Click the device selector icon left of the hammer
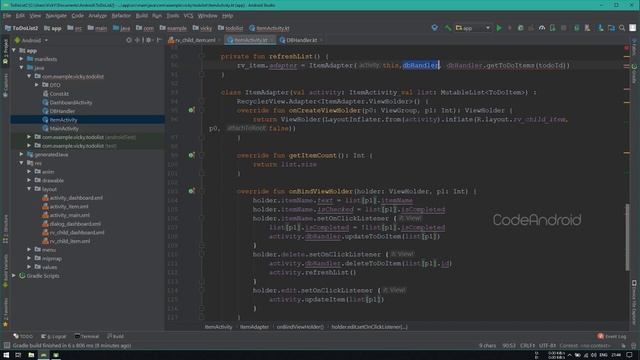This screenshot has height=360, width=640. point(434,28)
